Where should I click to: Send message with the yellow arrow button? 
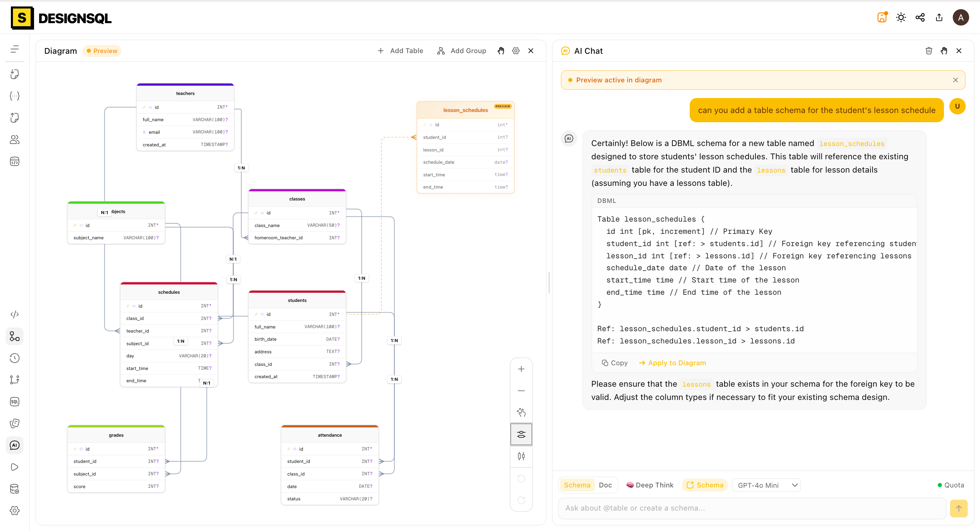(x=959, y=509)
